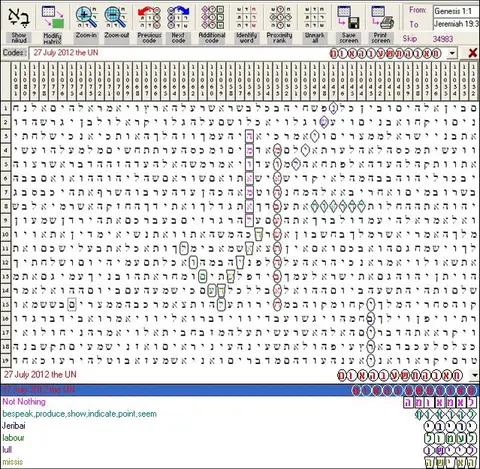Click the Zoom-in magnifier icon
Image resolution: width=480 pixels, height=469 pixels.
click(x=86, y=17)
